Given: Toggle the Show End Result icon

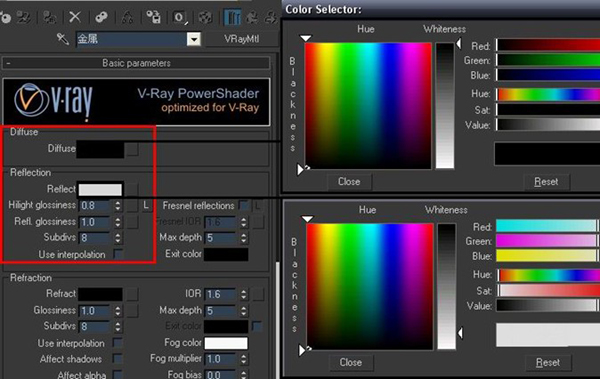Looking at the screenshot, I should [232, 17].
